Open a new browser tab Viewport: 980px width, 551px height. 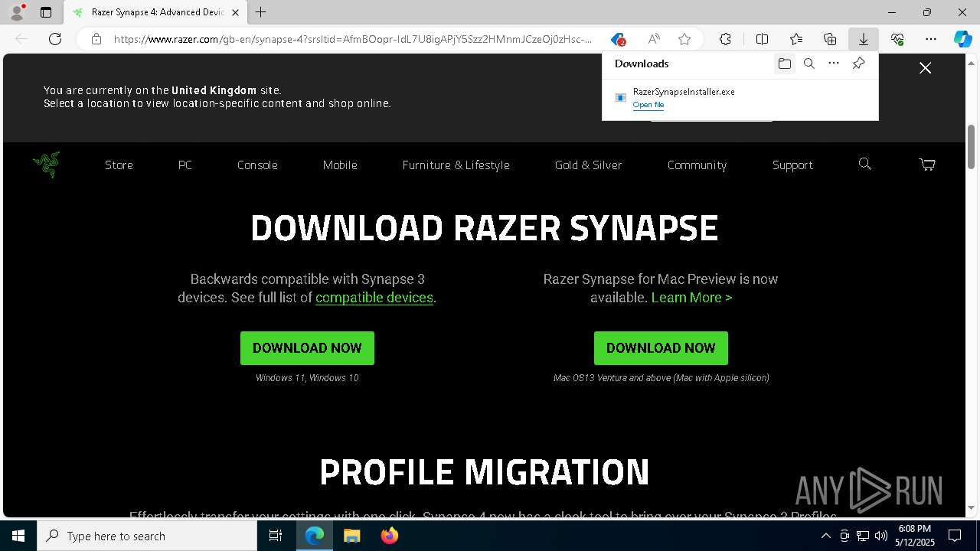(x=261, y=12)
